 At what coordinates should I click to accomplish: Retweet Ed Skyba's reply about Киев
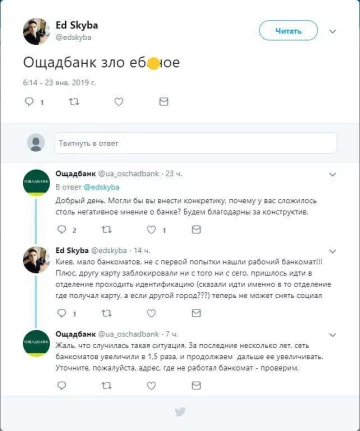pos(107,313)
